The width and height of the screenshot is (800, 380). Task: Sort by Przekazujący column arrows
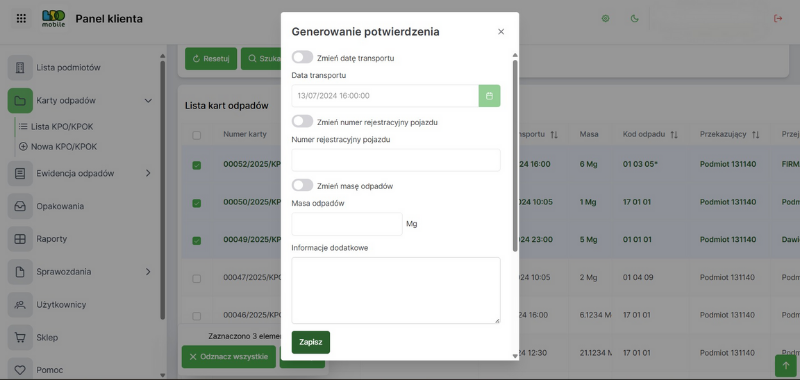coord(756,134)
